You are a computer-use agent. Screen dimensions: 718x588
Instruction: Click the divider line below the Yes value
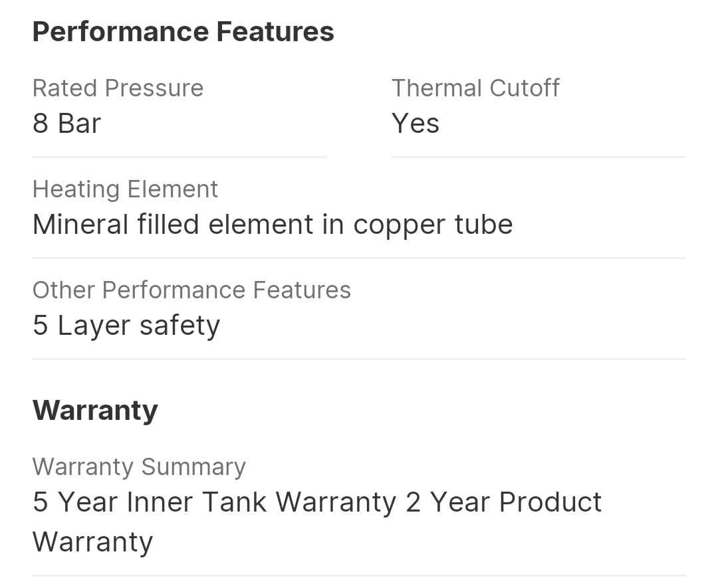[538, 157]
